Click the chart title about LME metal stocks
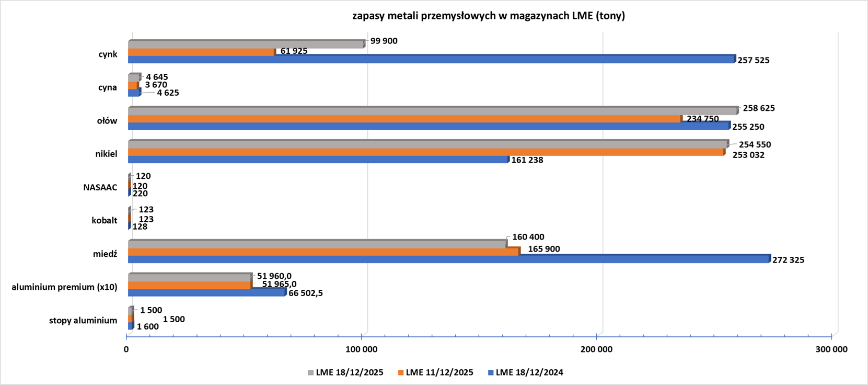Screen dimensions: 868x385 click(488, 16)
